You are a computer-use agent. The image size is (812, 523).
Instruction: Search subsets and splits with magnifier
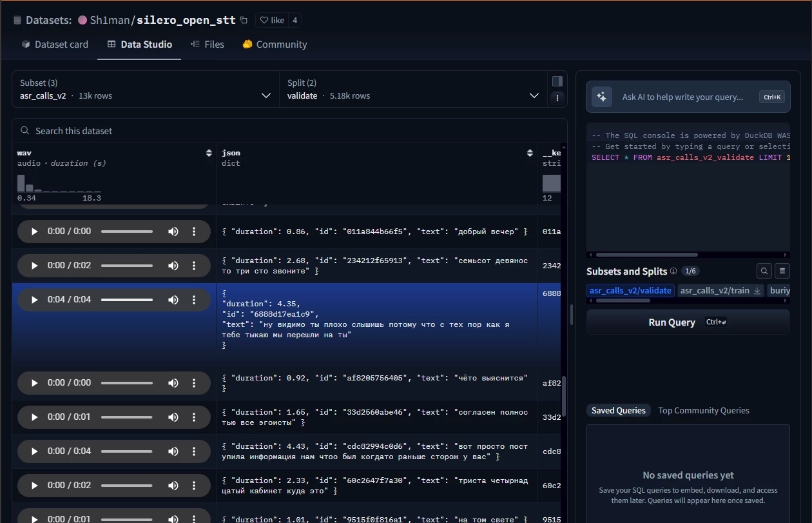(764, 271)
